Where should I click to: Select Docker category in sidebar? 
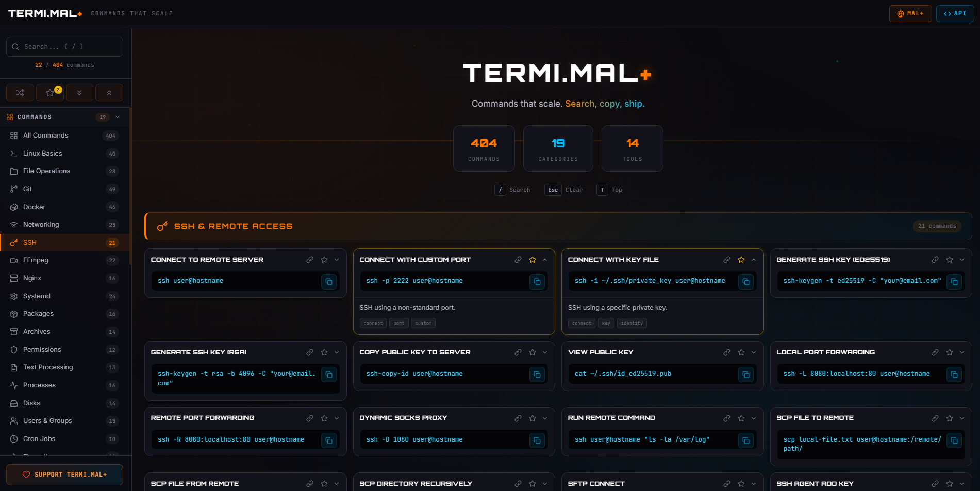coord(35,207)
